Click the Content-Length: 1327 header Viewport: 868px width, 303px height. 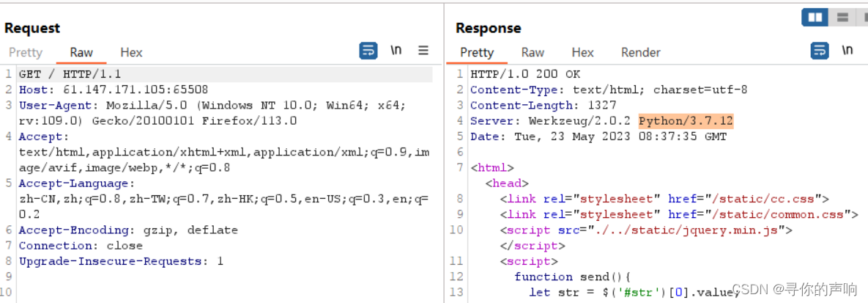544,105
